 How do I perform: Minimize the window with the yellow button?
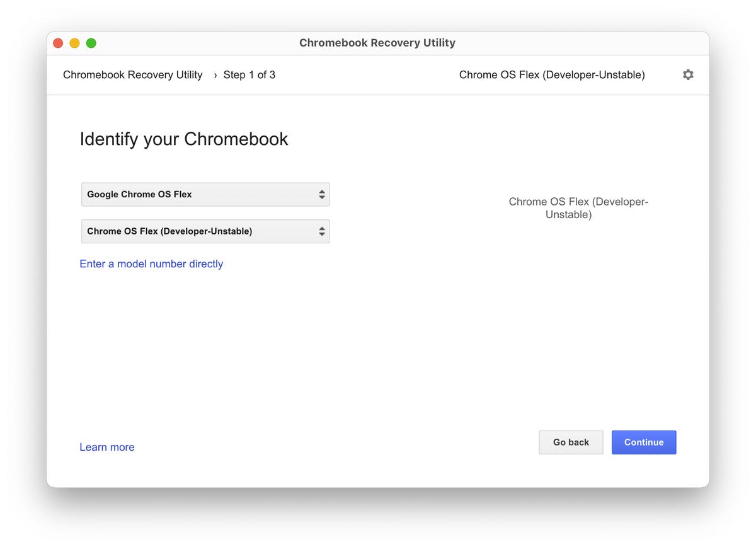[74, 43]
